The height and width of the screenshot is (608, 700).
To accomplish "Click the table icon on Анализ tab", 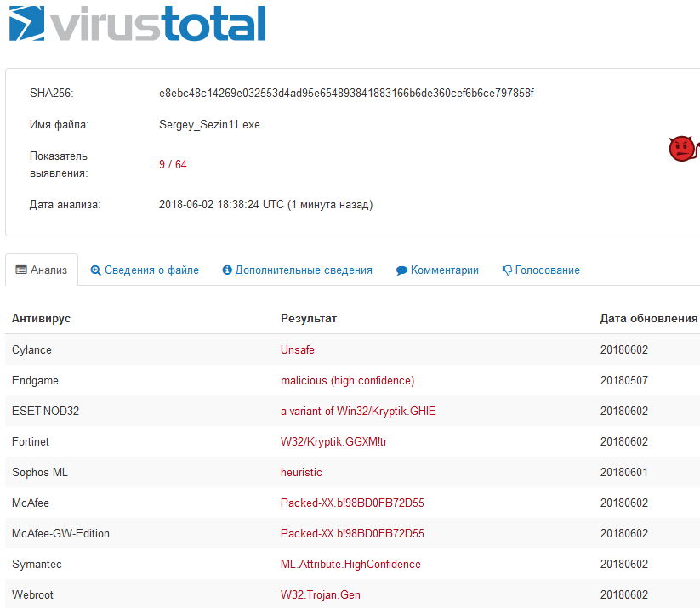I will pyautogui.click(x=22, y=270).
